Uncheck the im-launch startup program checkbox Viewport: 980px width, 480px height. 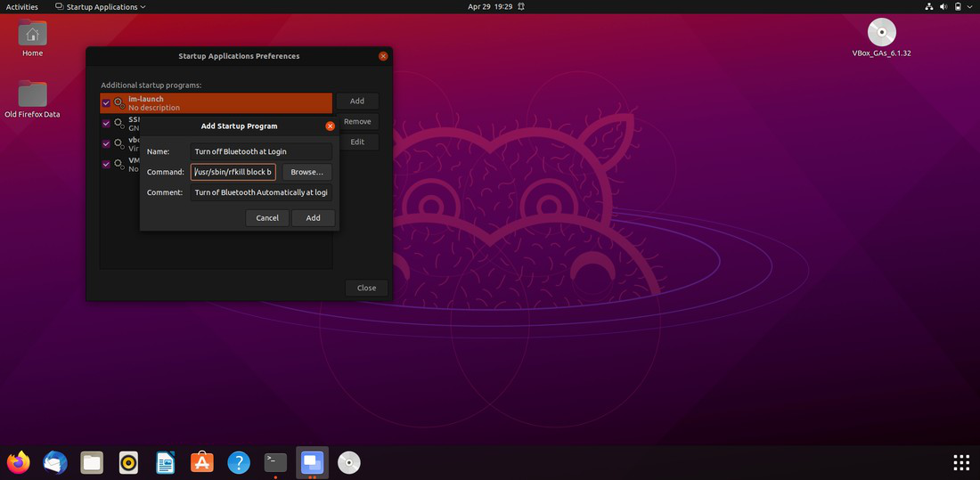(x=106, y=103)
